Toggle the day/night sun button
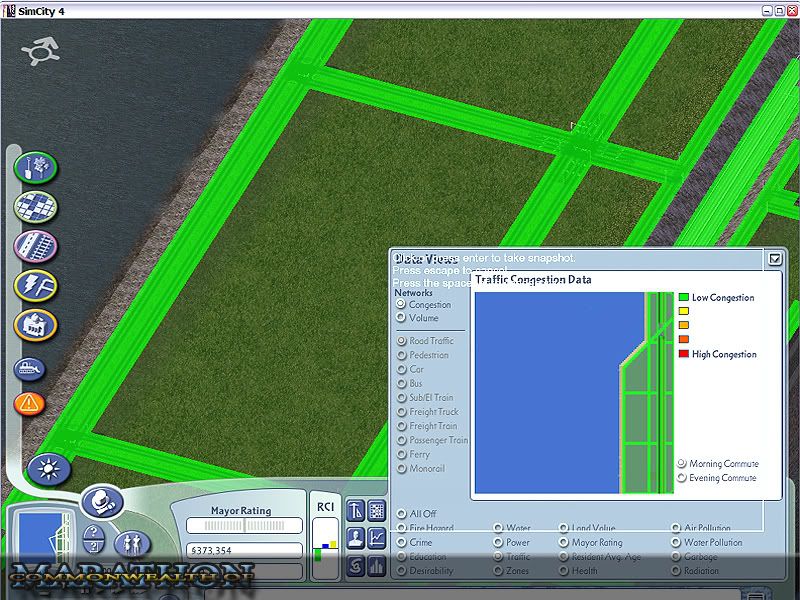Screen dimensions: 800x600 [x=43, y=468]
